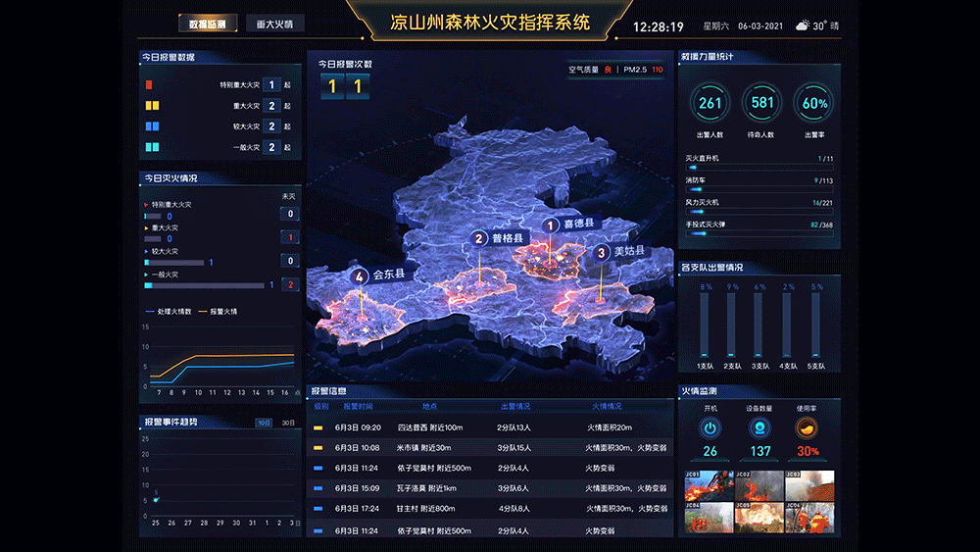Open the 重大火情 tab

pos(275,24)
